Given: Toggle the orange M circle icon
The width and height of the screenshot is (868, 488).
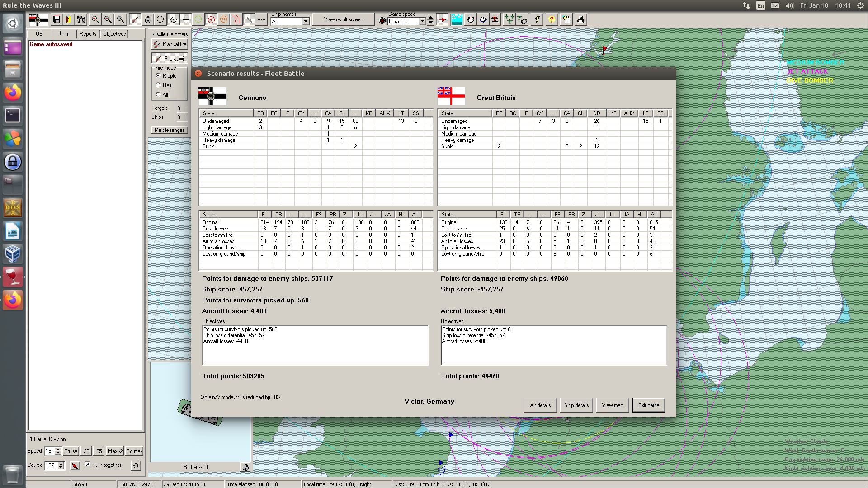Looking at the screenshot, I should point(223,19).
